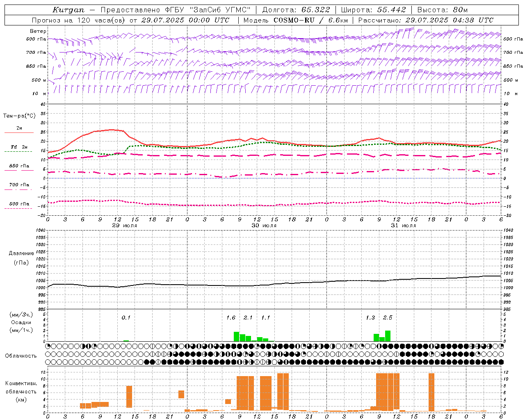
Task: Click the "Давление" pressure panel label
Action: [21, 253]
